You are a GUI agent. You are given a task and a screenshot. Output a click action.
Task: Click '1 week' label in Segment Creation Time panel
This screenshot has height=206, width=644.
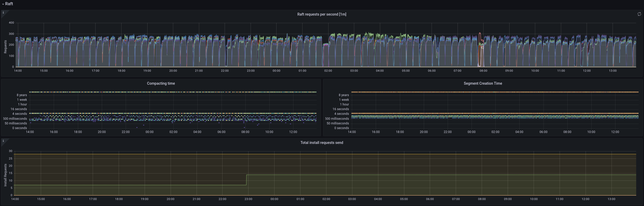pos(344,100)
